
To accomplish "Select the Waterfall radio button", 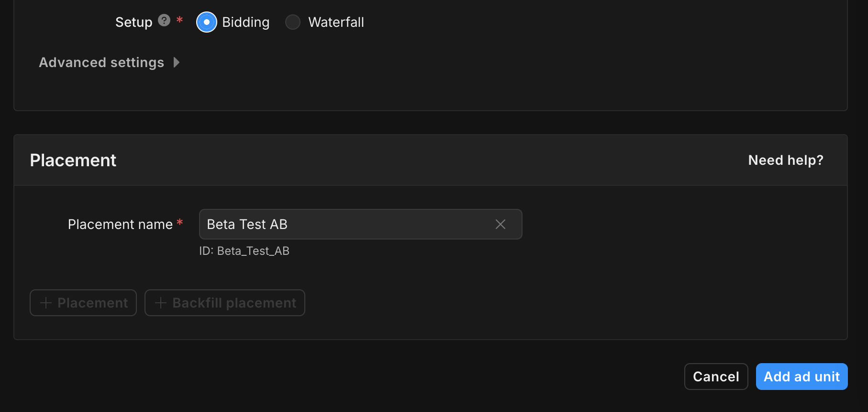I will click(x=293, y=22).
